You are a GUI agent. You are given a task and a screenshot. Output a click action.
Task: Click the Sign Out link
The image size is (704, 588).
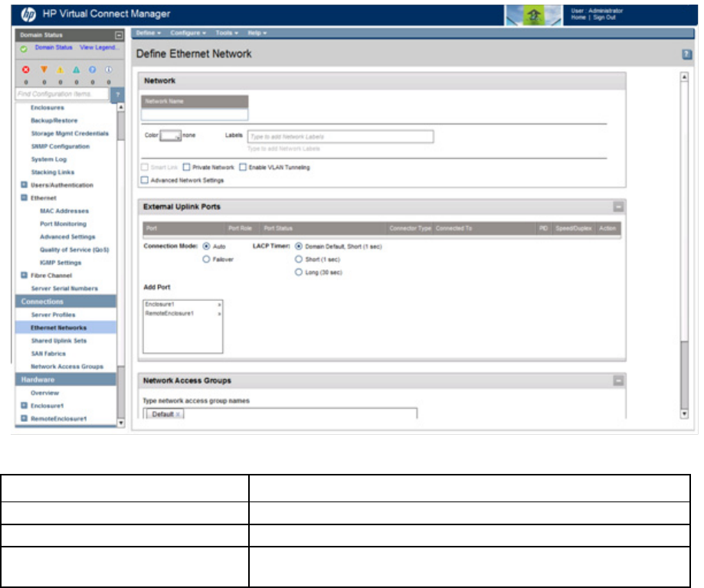[604, 17]
